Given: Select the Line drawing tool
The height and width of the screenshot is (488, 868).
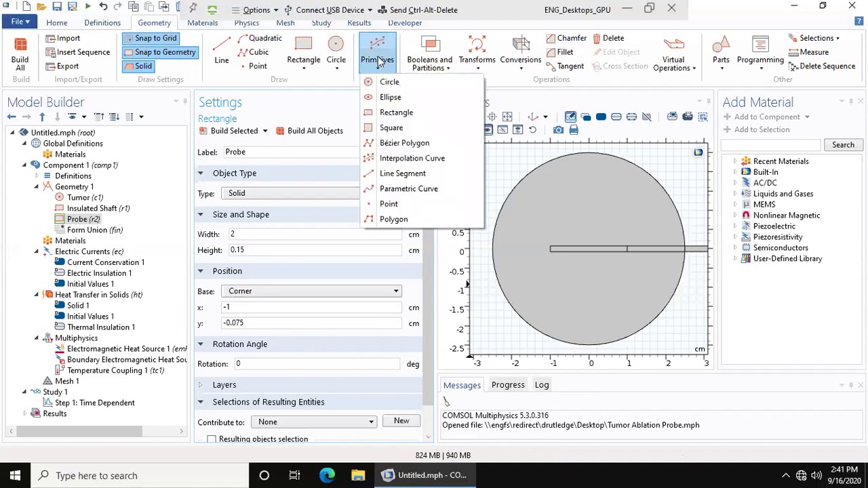Looking at the screenshot, I should [x=222, y=51].
